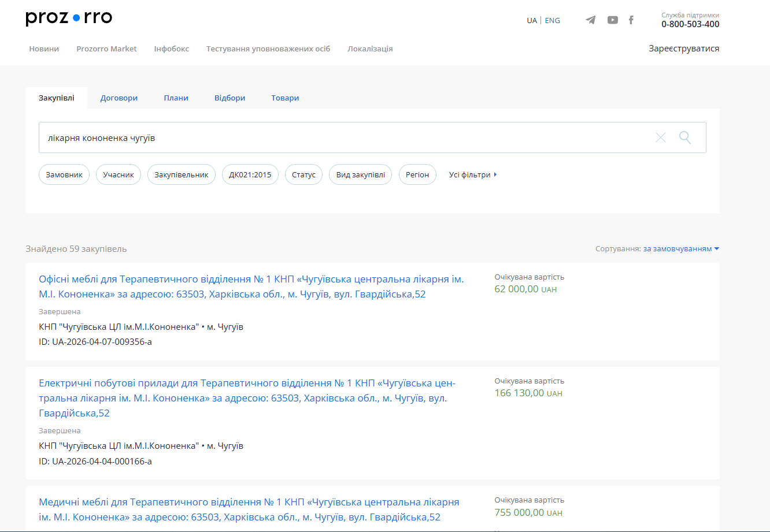Open the ДК021:2015 filter
Screen dimensions: 770x532
click(250, 174)
